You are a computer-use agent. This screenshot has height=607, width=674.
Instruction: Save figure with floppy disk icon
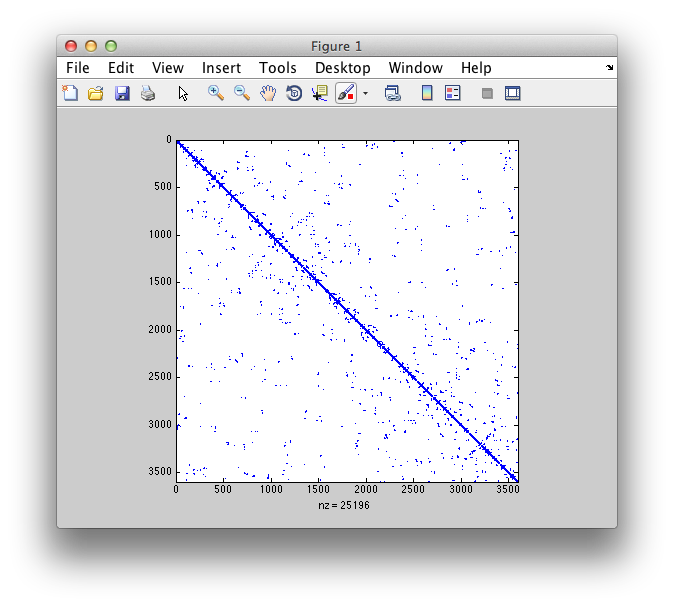[x=122, y=93]
